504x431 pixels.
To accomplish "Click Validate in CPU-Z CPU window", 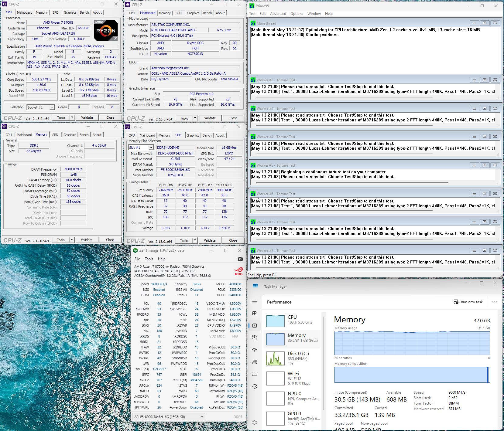I will click(87, 117).
